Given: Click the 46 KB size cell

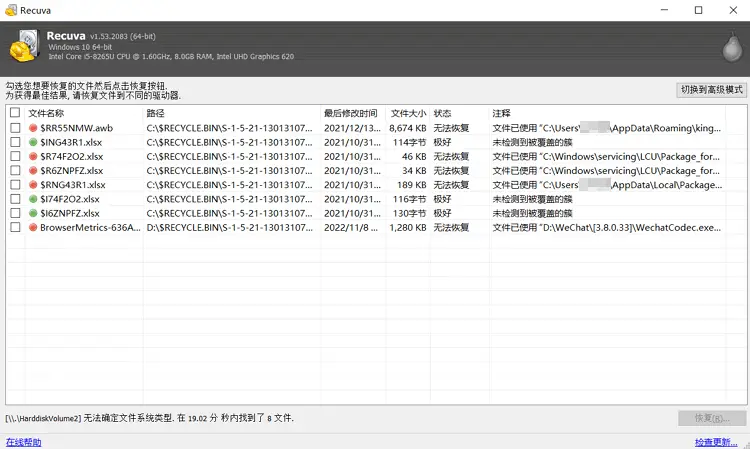Looking at the screenshot, I should pyautogui.click(x=414, y=157).
